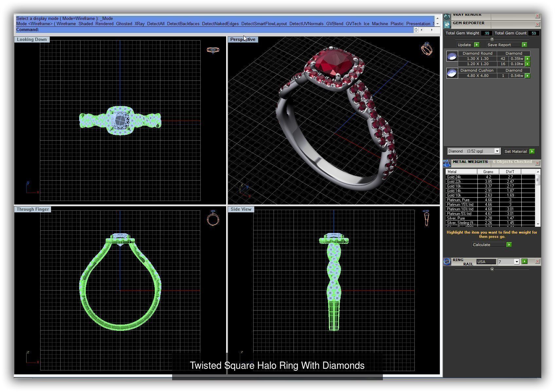Select the Silver, Pure row

(490, 218)
